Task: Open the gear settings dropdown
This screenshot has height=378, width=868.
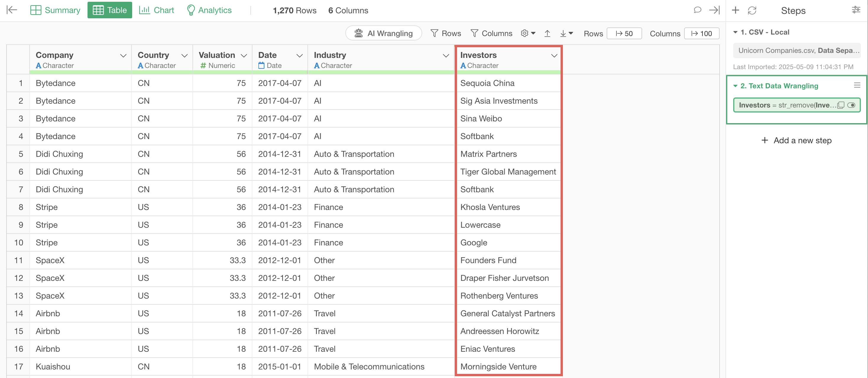Action: coord(528,33)
